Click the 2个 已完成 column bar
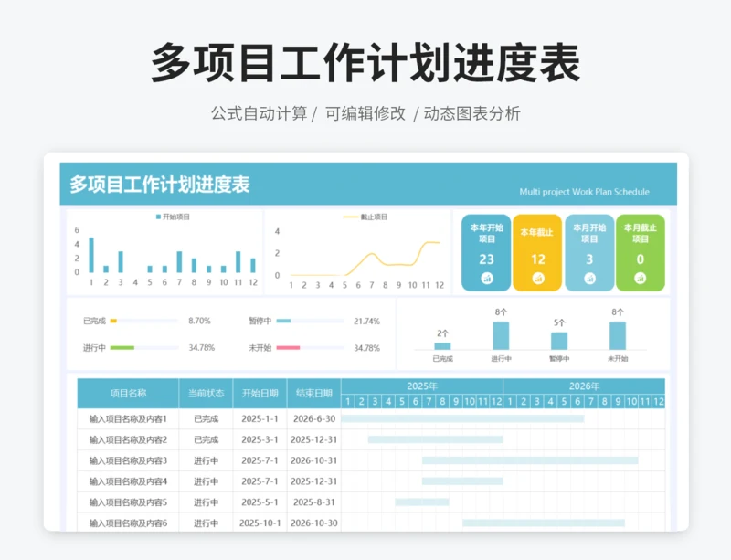The width and height of the screenshot is (731, 560). [442, 346]
